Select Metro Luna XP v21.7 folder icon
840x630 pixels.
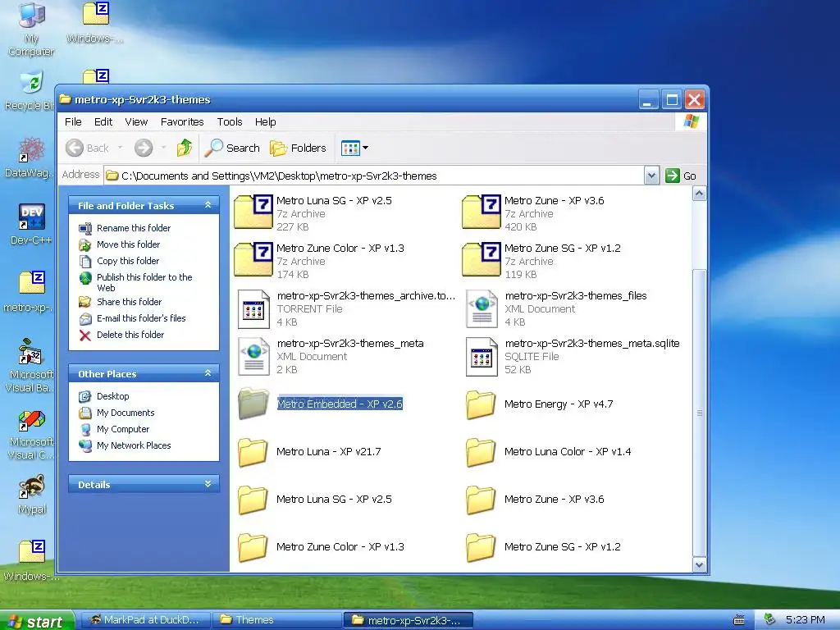(x=253, y=452)
